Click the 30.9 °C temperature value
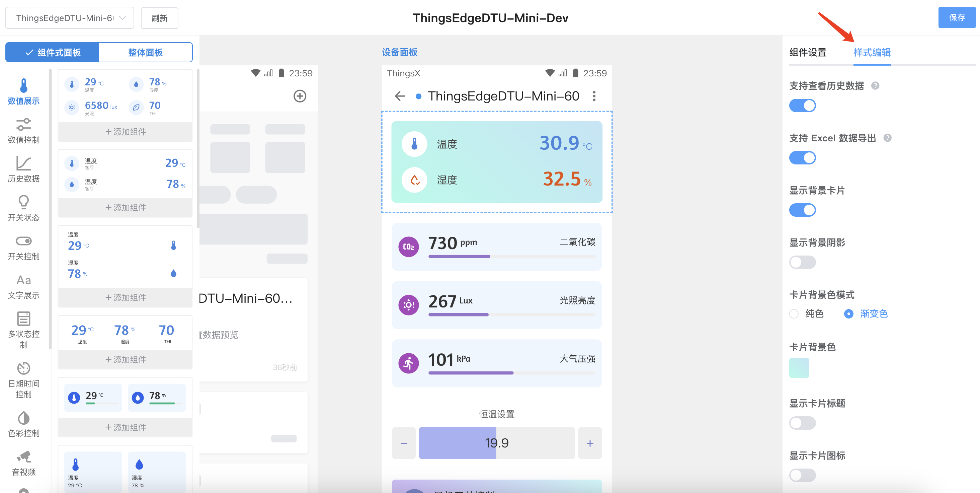 click(x=565, y=143)
